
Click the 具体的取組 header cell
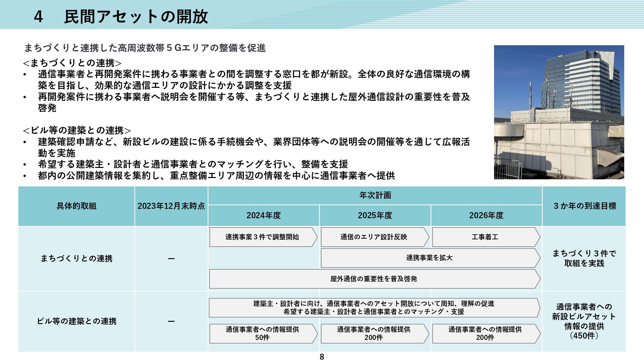click(x=76, y=206)
